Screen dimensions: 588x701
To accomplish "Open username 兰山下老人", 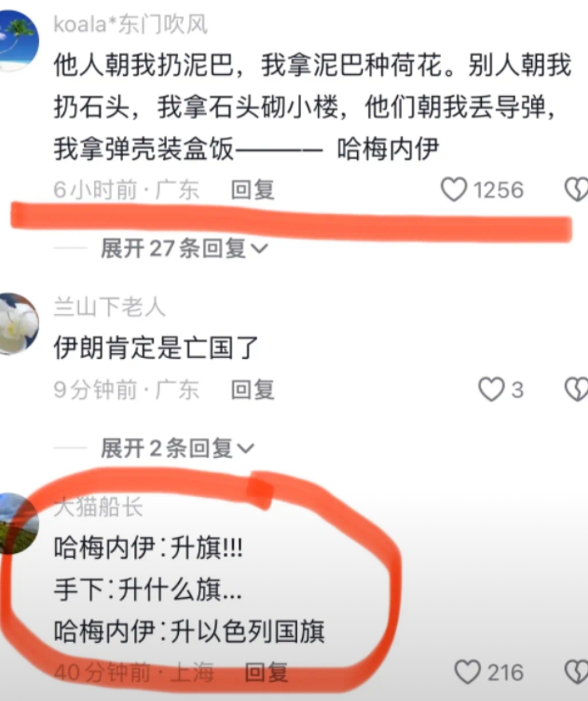I will click(x=109, y=308).
